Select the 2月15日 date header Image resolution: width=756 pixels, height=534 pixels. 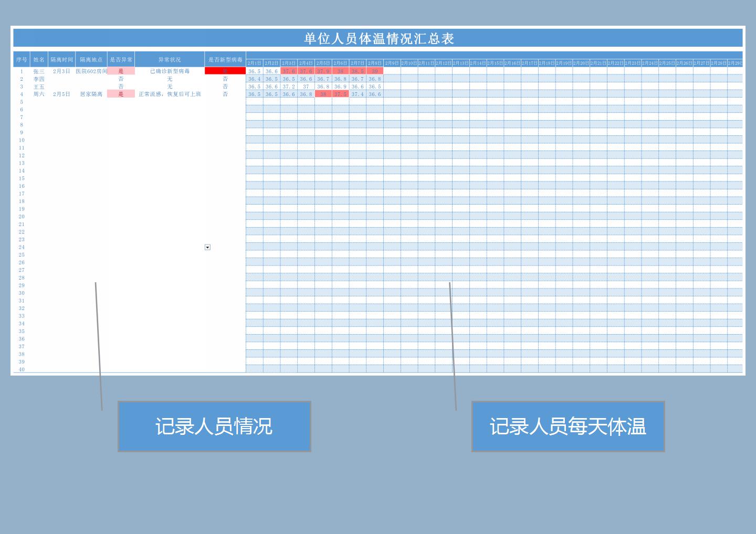pos(495,63)
